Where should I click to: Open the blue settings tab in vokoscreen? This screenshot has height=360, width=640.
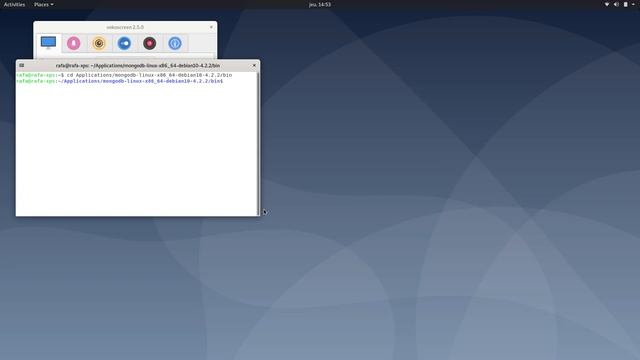[124, 43]
